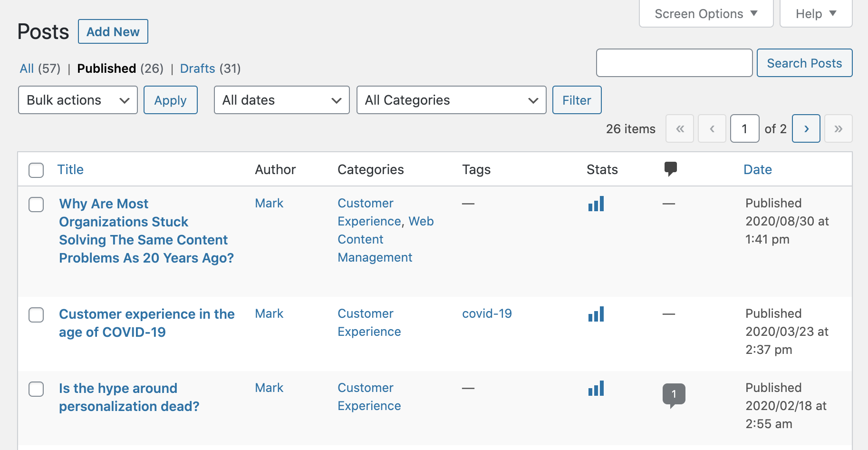Expand the Help tab
Viewport: 868px width, 450px height.
816,14
